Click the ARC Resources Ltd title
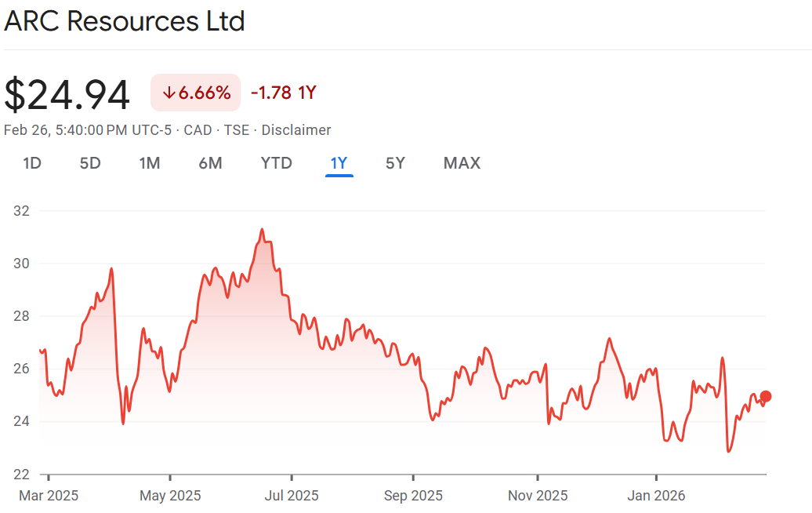The image size is (812, 513). pyautogui.click(x=125, y=21)
